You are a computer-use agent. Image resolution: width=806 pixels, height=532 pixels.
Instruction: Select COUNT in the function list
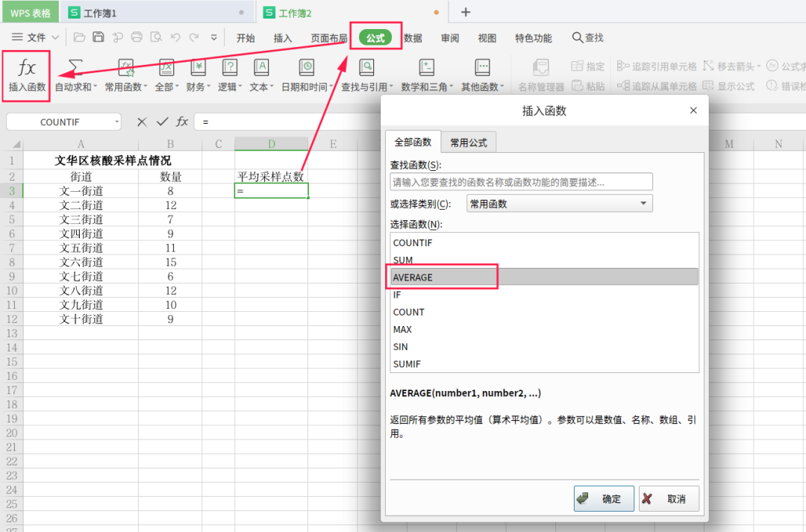coord(544,312)
